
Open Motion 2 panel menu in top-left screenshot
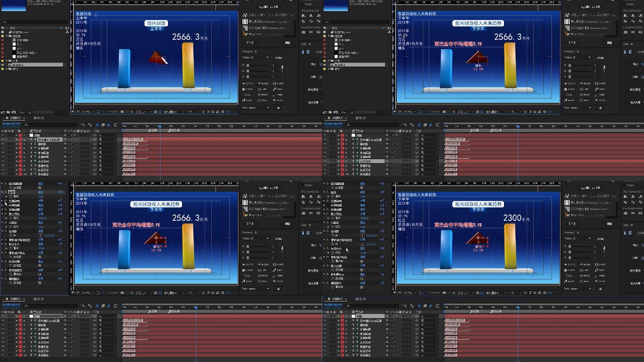click(x=255, y=51)
